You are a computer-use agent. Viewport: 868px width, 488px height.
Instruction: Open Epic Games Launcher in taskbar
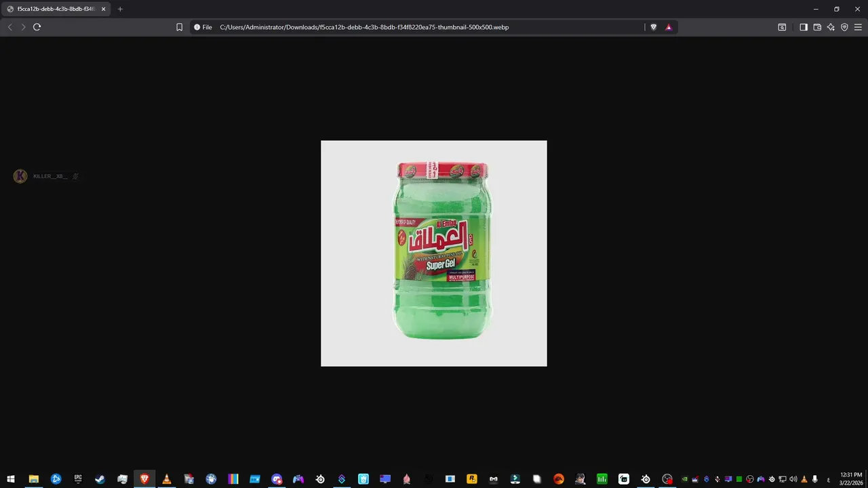coord(78,479)
